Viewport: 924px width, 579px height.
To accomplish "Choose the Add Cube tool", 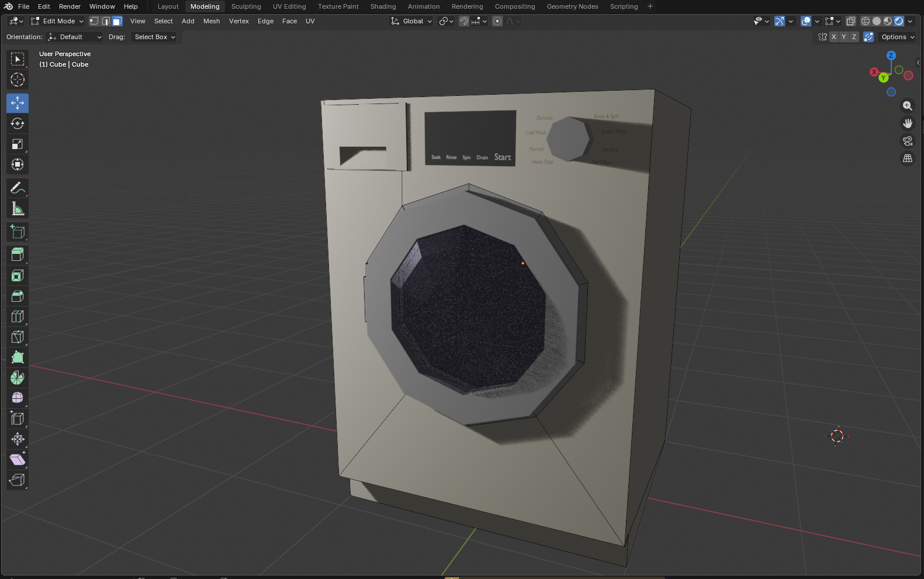I will [x=18, y=232].
